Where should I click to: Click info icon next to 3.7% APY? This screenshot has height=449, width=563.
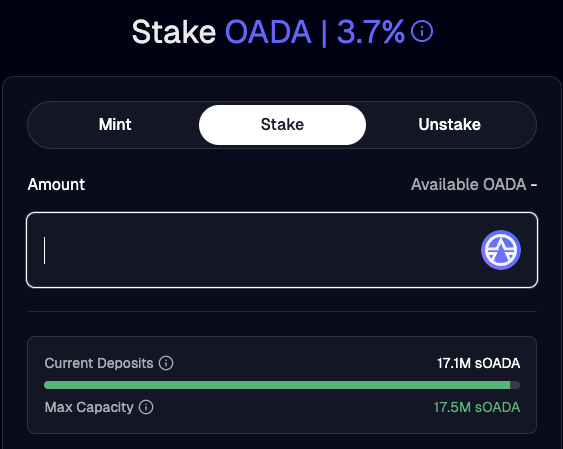click(x=422, y=32)
